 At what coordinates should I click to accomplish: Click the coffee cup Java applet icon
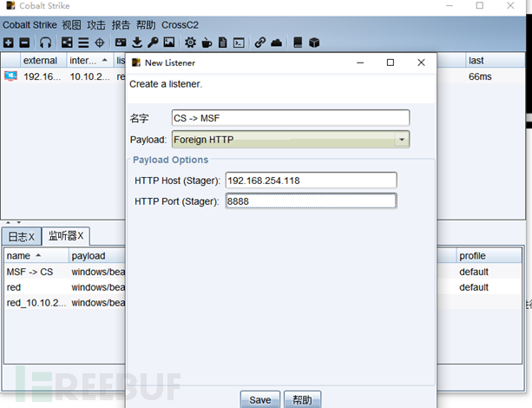[207, 43]
